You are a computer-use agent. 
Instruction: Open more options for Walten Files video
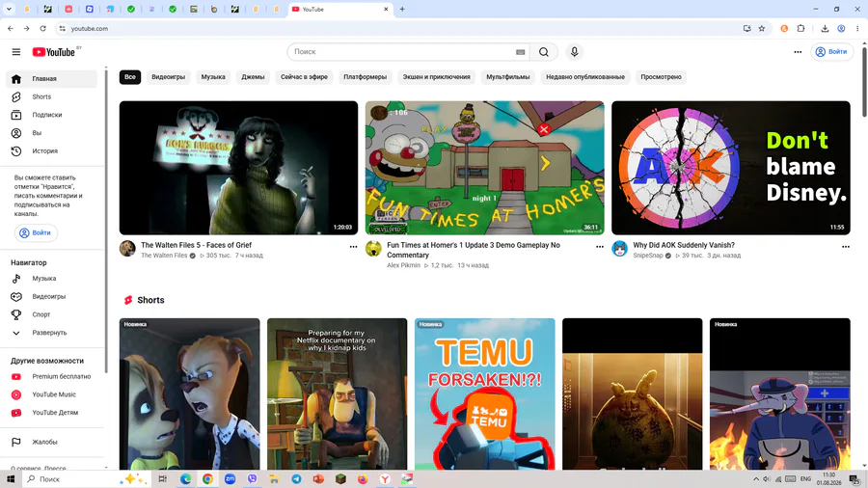click(353, 247)
